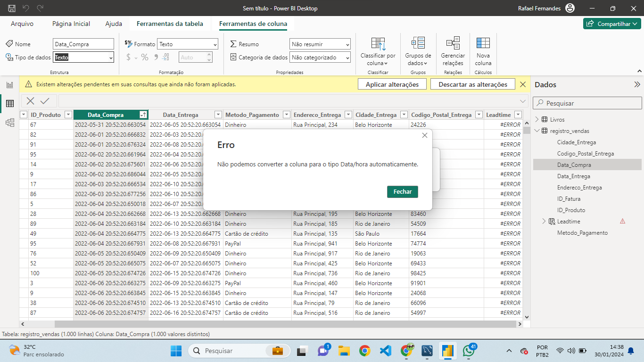Collapse the registro_vendas table
Viewport: 644px width, 362px height.
(537, 131)
